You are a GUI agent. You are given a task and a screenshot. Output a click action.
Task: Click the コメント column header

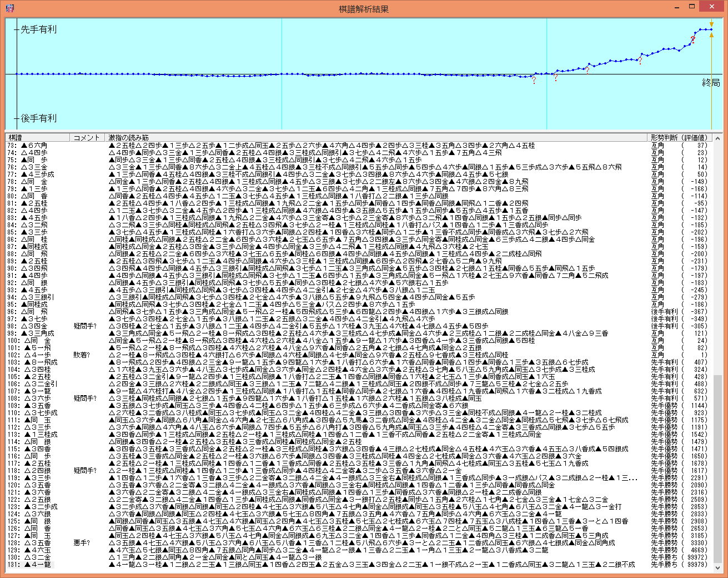point(87,137)
